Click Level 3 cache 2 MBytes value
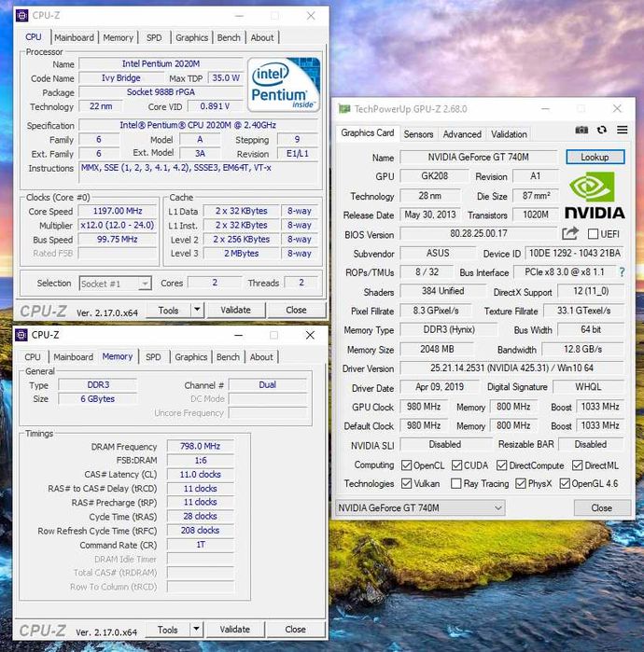The image size is (644, 652). coord(242,253)
